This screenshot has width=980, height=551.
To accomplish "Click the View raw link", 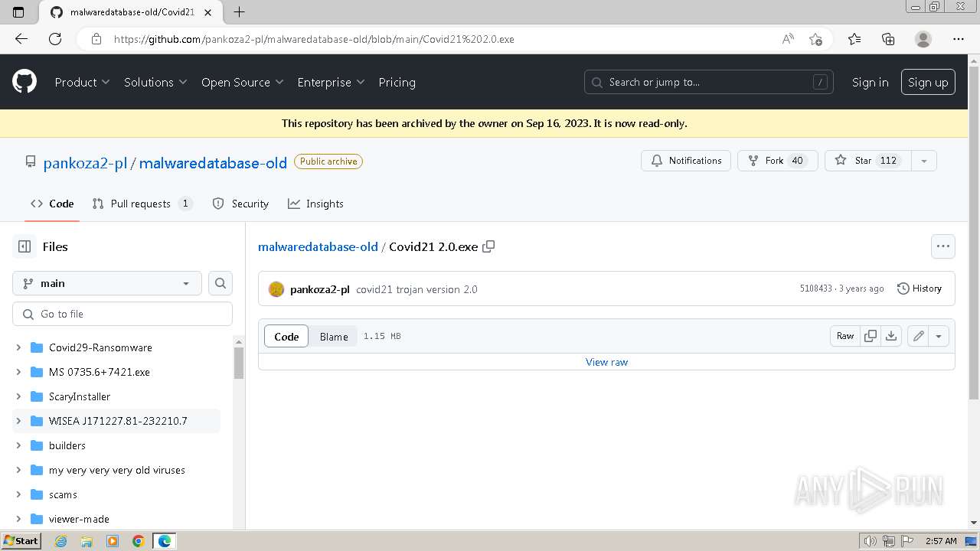I will pos(606,362).
